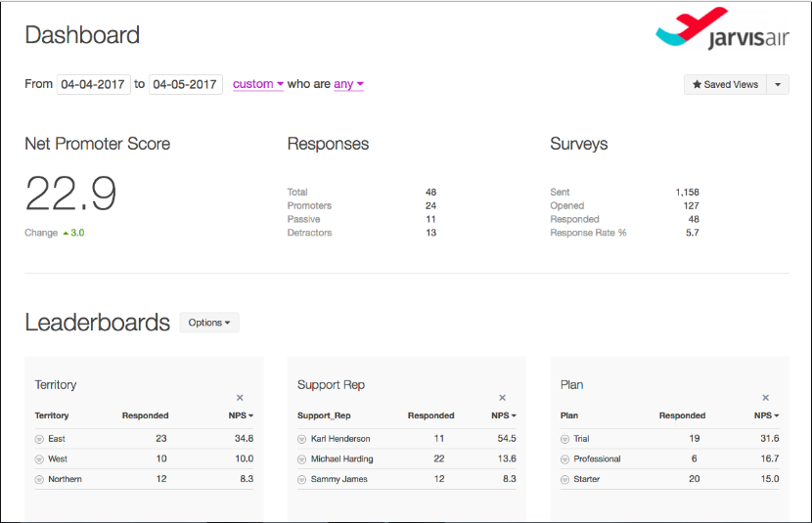Sort Plan leaderboard by Responded column
This screenshot has width=812, height=523.
(x=682, y=415)
